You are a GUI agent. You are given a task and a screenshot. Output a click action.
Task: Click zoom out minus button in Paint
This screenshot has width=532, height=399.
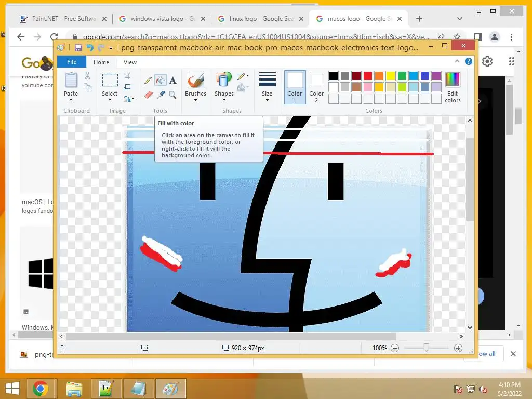395,348
